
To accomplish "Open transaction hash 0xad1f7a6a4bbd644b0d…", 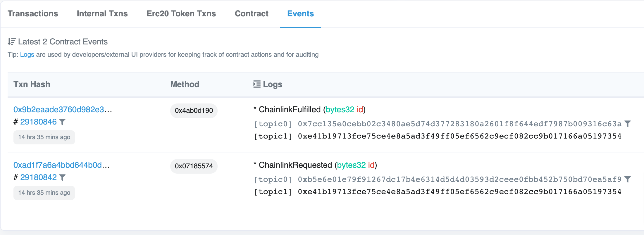I will point(61,165).
